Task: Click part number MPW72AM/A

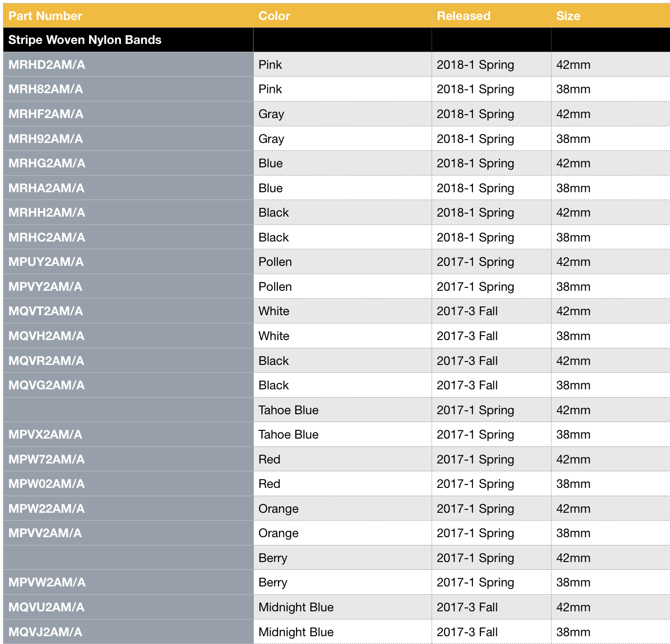Action: [x=47, y=460]
